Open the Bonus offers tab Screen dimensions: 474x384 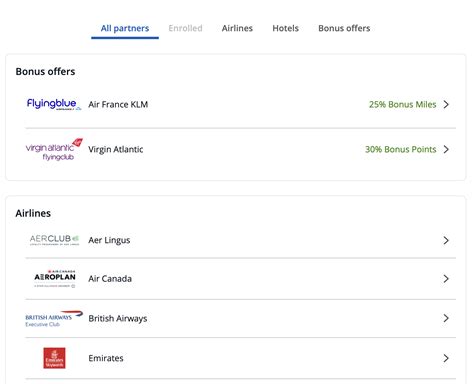pyautogui.click(x=344, y=28)
